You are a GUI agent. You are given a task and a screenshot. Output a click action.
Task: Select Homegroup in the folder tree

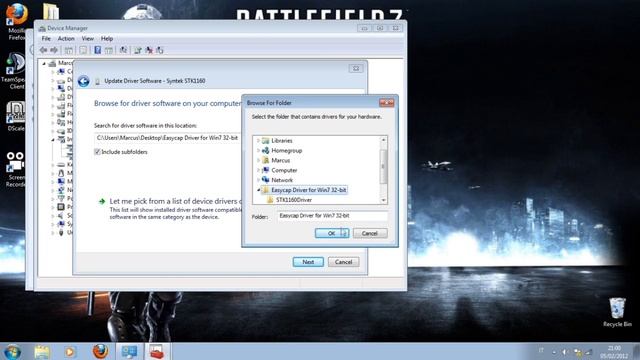pyautogui.click(x=287, y=151)
